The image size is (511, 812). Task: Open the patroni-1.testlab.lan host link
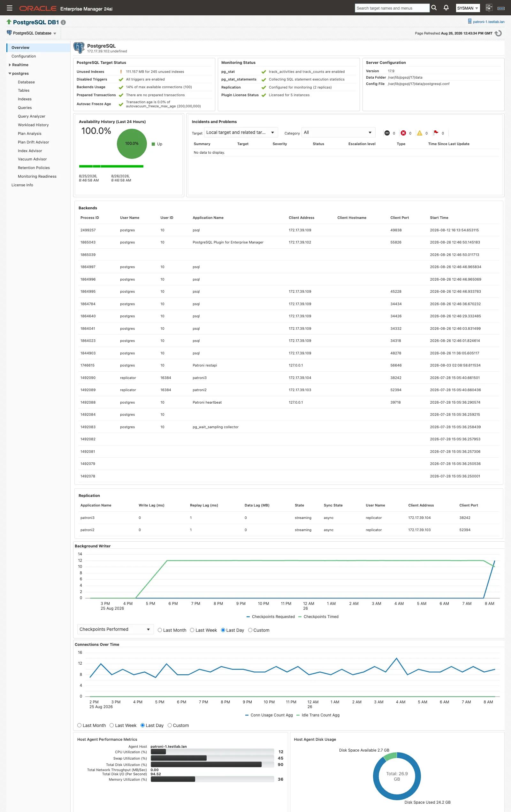click(x=488, y=22)
